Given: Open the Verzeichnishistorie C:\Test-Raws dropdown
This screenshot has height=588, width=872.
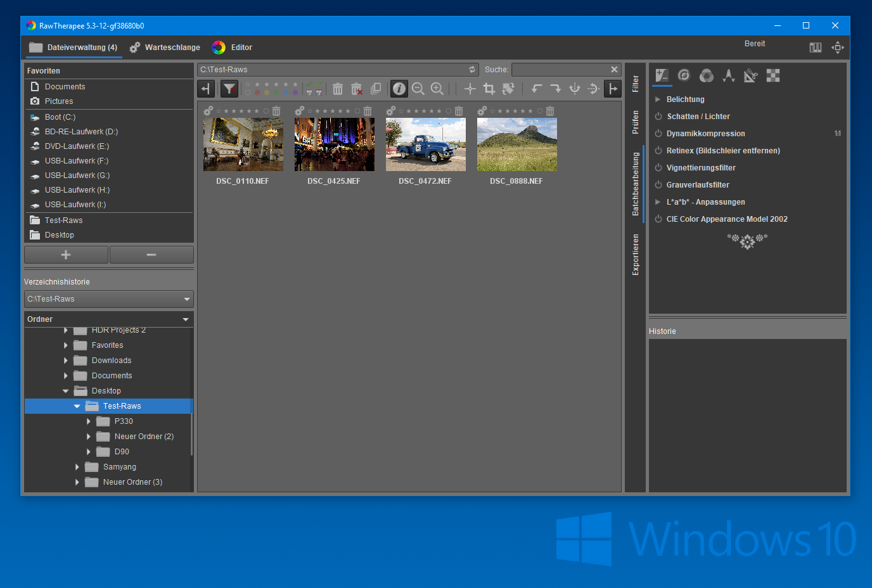Looking at the screenshot, I should pyautogui.click(x=109, y=299).
